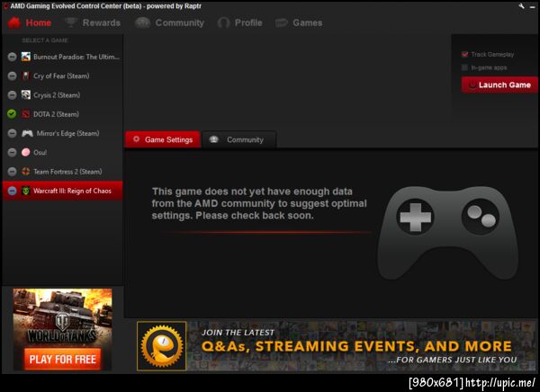This screenshot has height=392, width=540.
Task: Open the Q&As streaming events banner
Action: coord(336,346)
